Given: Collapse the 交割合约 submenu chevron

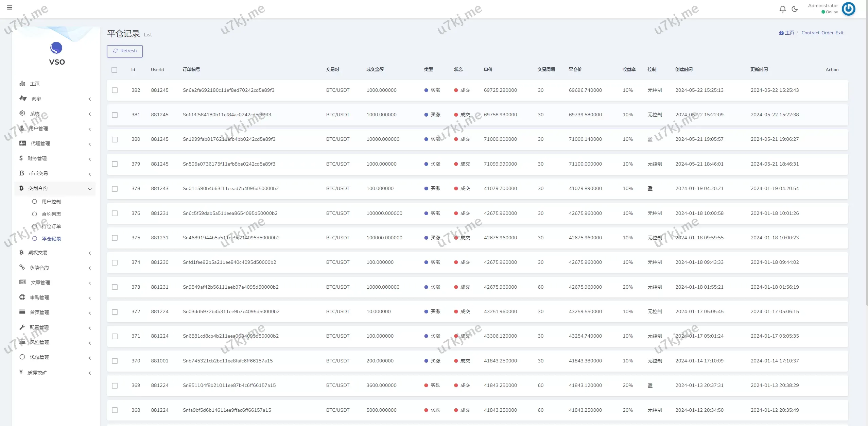Looking at the screenshot, I should coord(90,189).
